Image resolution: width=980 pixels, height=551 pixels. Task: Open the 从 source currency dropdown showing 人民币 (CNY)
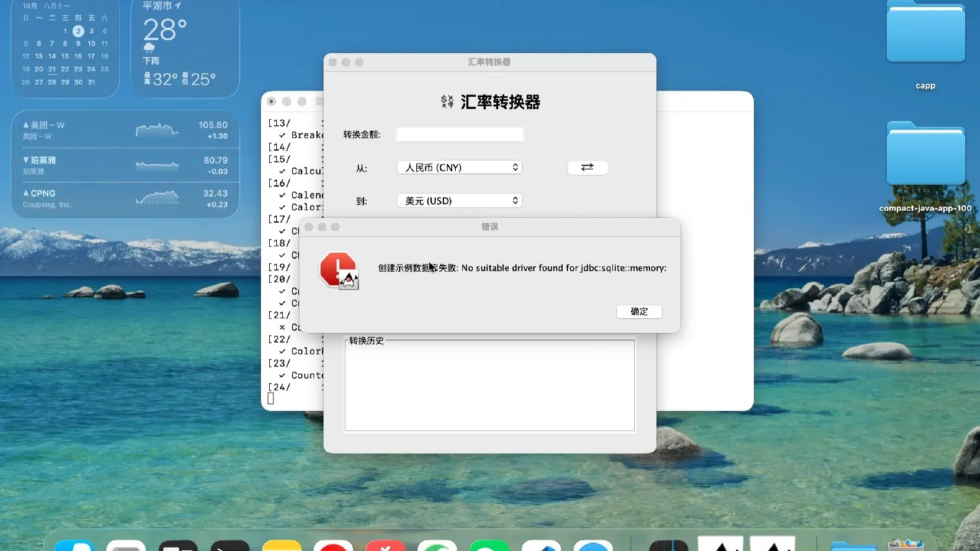pos(460,168)
